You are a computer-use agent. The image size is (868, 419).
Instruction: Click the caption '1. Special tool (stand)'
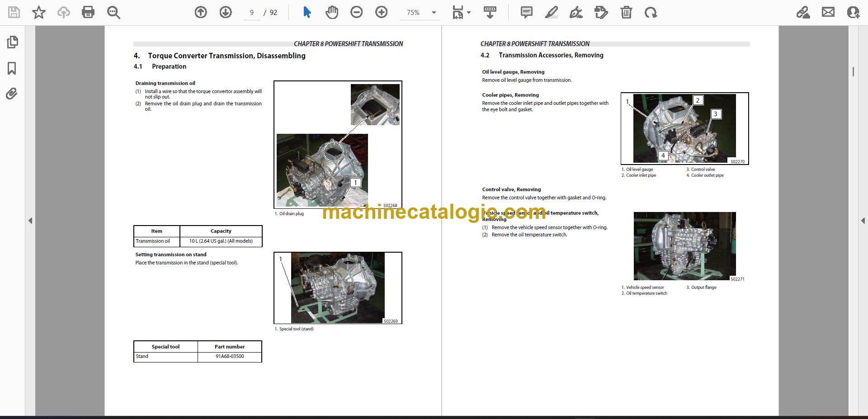pos(294,329)
